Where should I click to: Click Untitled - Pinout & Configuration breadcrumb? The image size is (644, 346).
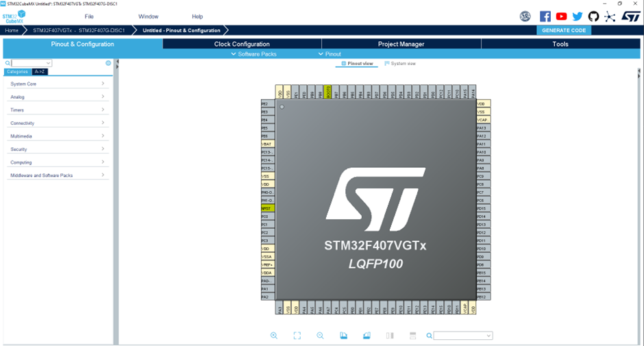point(182,30)
